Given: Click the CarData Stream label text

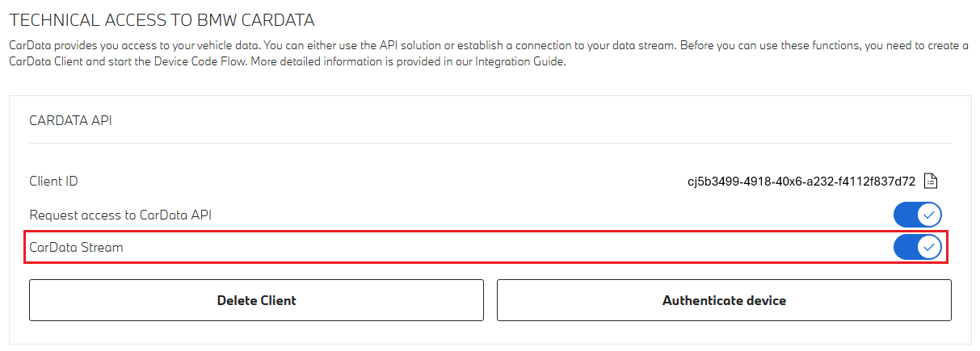Looking at the screenshot, I should click(76, 248).
